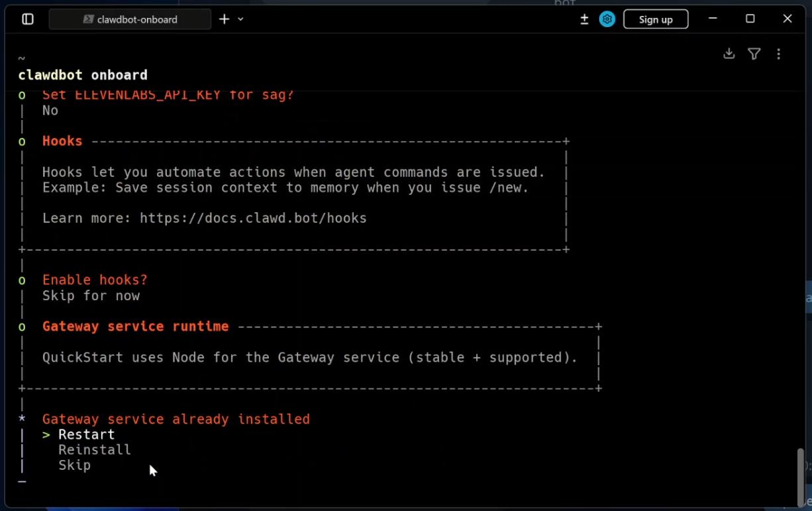812x511 pixels.
Task: Click the Sign up button
Action: point(655,19)
